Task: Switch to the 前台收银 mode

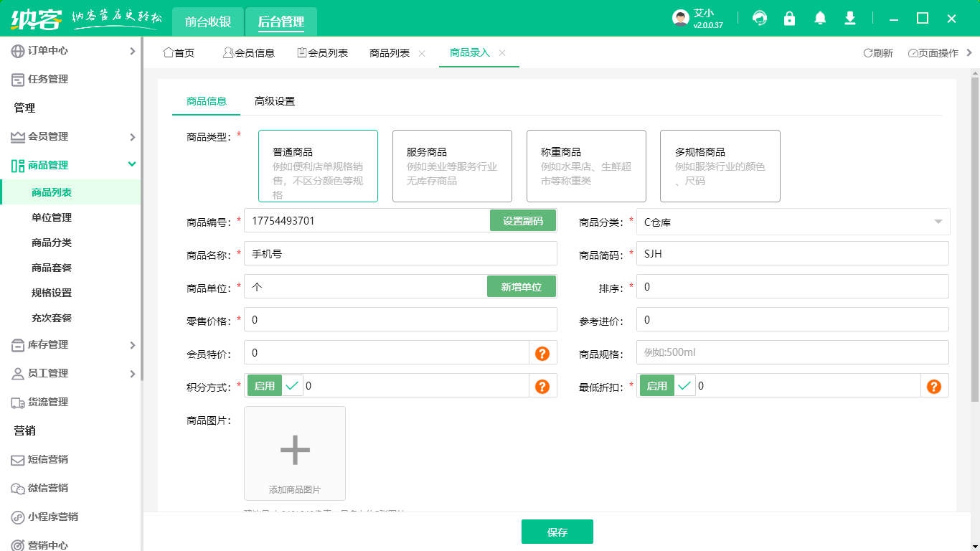Action: pyautogui.click(x=207, y=22)
